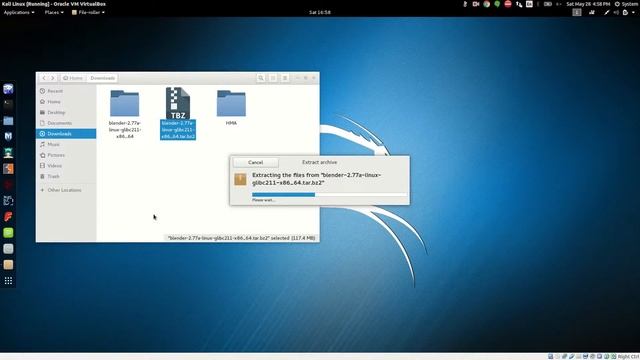The image size is (640, 360).
Task: Launch the orange icon app in the dock
Action: coord(8,169)
